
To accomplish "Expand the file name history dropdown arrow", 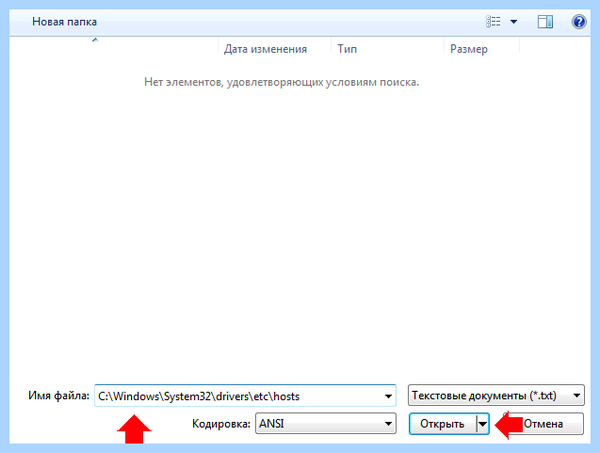I will click(388, 396).
